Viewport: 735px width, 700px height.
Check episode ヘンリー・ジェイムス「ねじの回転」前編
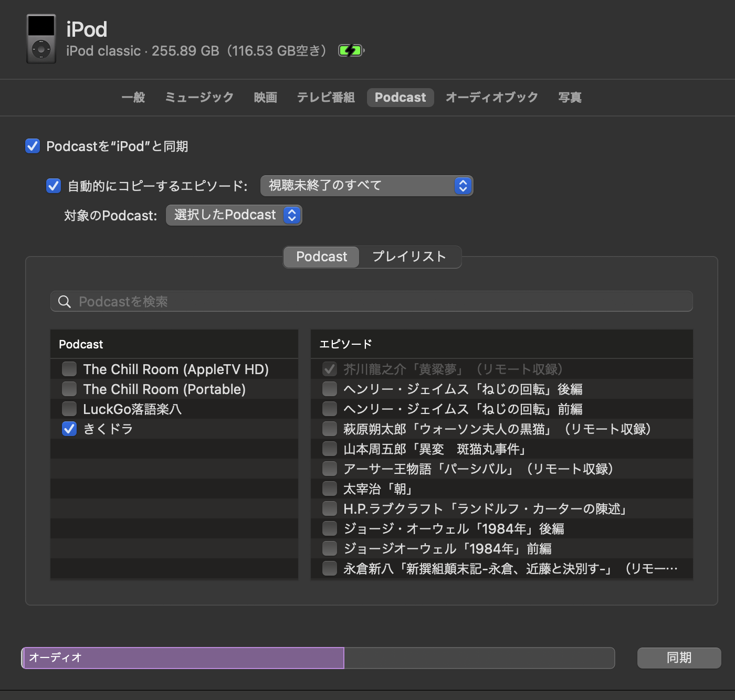coord(330,409)
